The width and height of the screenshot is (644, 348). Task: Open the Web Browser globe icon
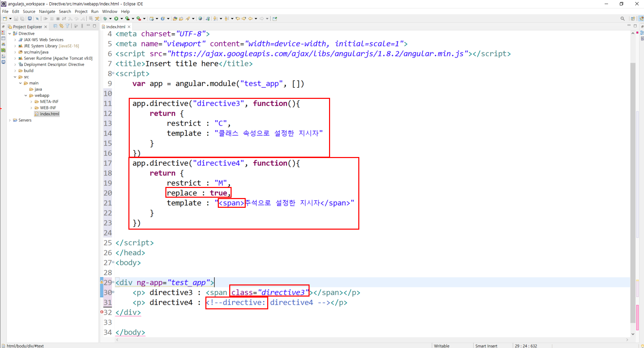[x=200, y=18]
